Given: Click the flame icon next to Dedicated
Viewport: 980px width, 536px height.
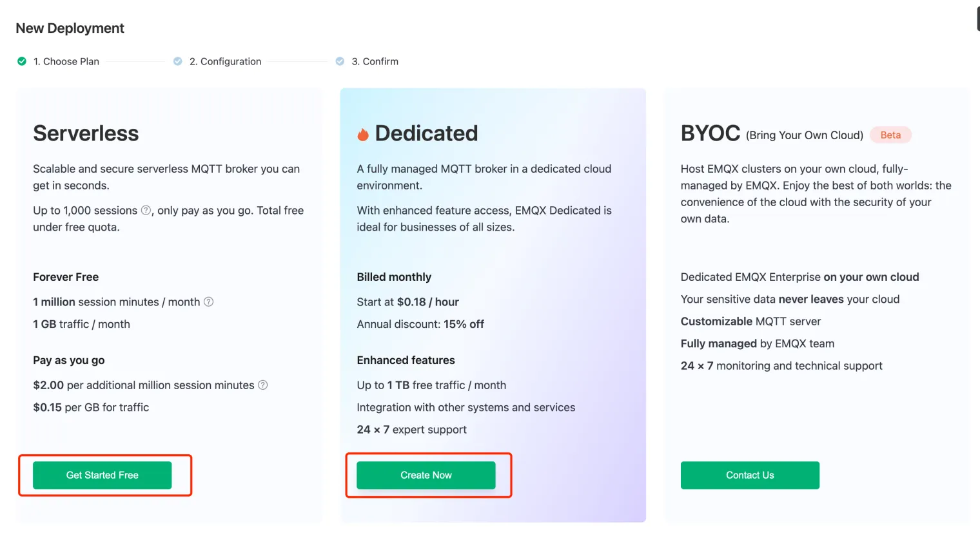Looking at the screenshot, I should pos(363,134).
